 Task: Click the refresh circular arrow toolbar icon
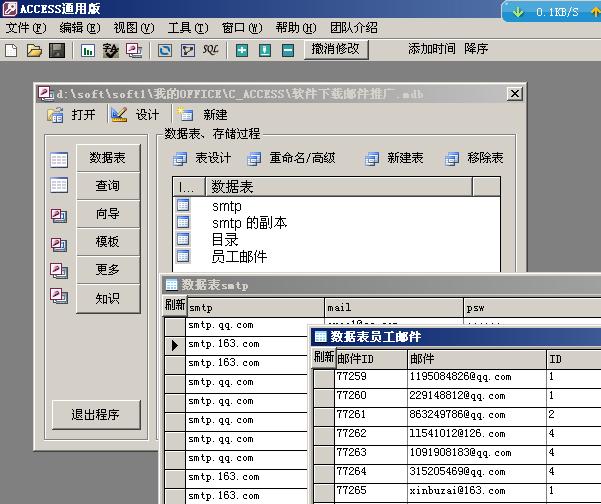pyautogui.click(x=165, y=50)
